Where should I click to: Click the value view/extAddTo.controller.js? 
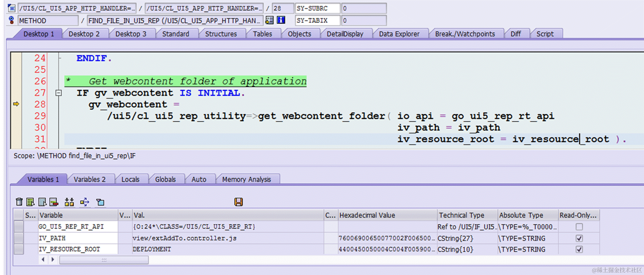pyautogui.click(x=184, y=238)
